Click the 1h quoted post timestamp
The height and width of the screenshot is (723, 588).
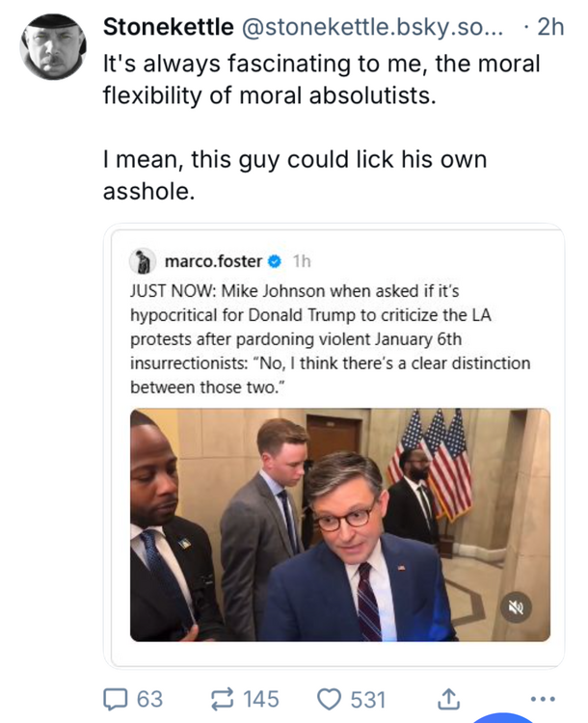301,261
